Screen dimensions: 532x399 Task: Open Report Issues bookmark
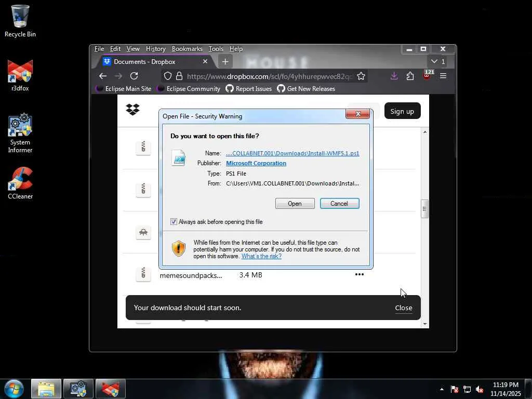point(249,88)
